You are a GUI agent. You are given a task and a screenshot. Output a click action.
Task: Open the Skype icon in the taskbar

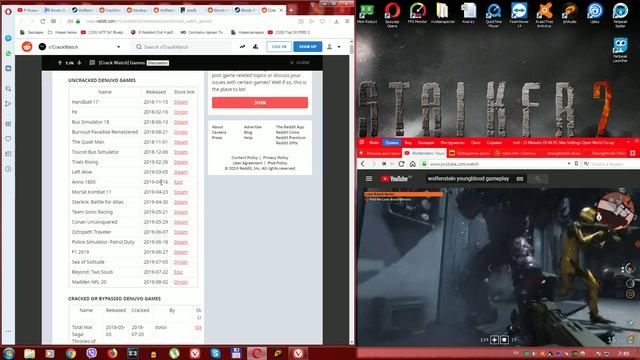point(216,353)
